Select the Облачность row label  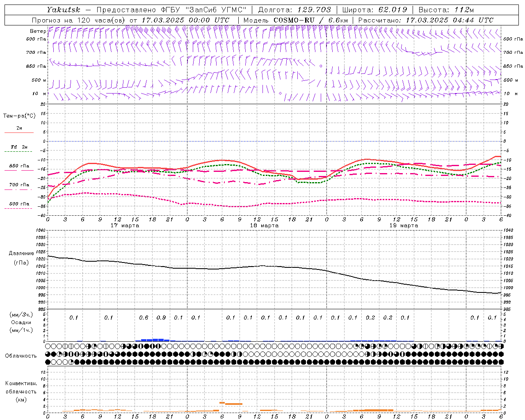tap(21, 356)
